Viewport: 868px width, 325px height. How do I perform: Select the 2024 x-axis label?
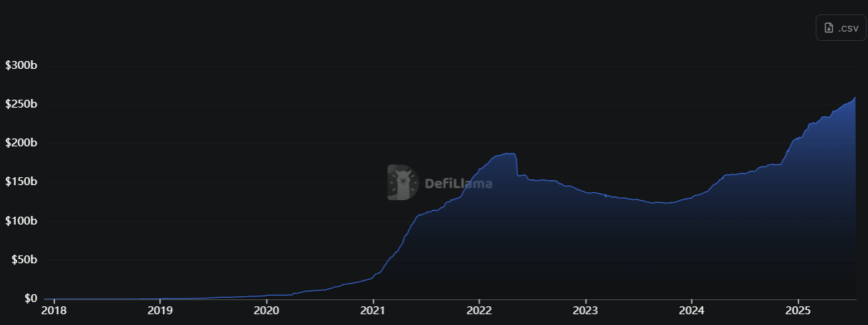coord(691,311)
